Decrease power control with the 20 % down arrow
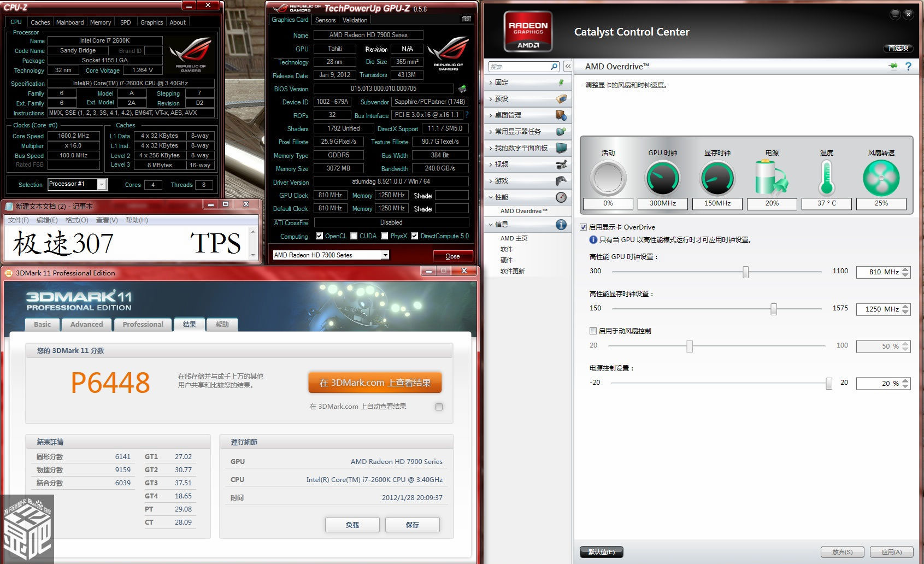 (905, 386)
